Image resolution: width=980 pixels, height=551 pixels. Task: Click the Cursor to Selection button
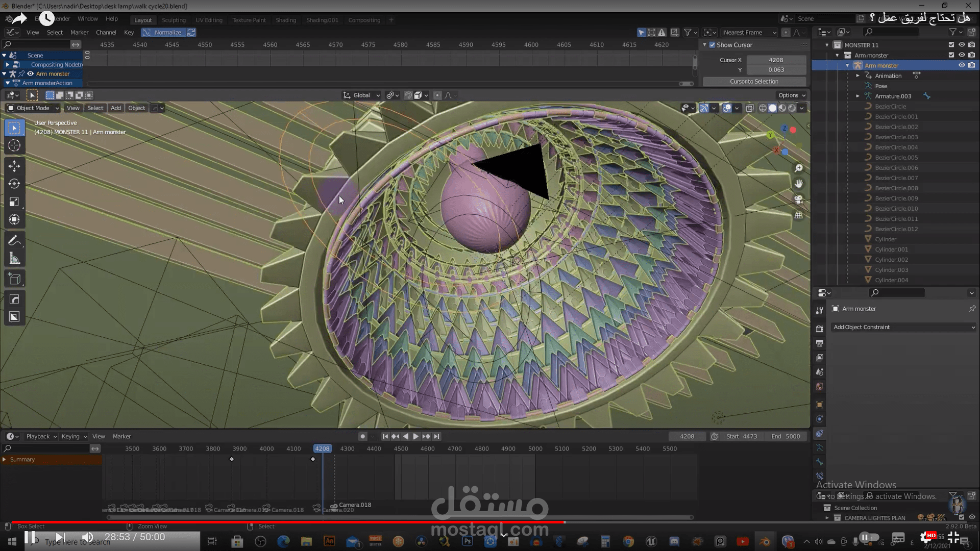tap(754, 82)
